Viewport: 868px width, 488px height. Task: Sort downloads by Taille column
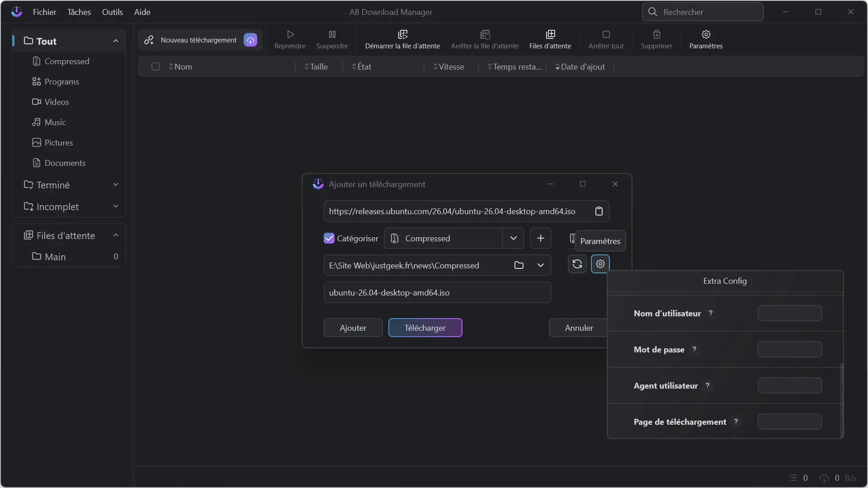pyautogui.click(x=316, y=66)
